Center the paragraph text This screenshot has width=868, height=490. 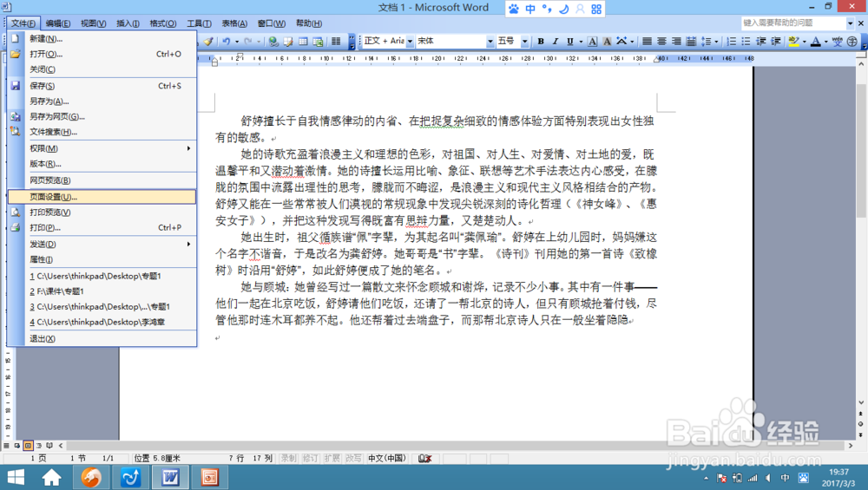pyautogui.click(x=661, y=42)
